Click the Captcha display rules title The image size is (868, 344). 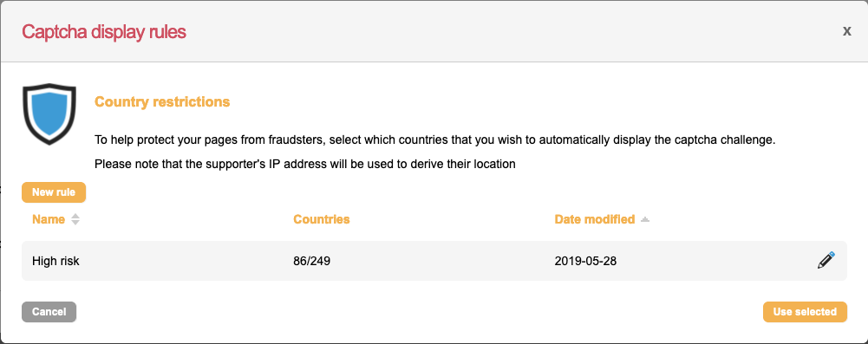pyautogui.click(x=104, y=32)
